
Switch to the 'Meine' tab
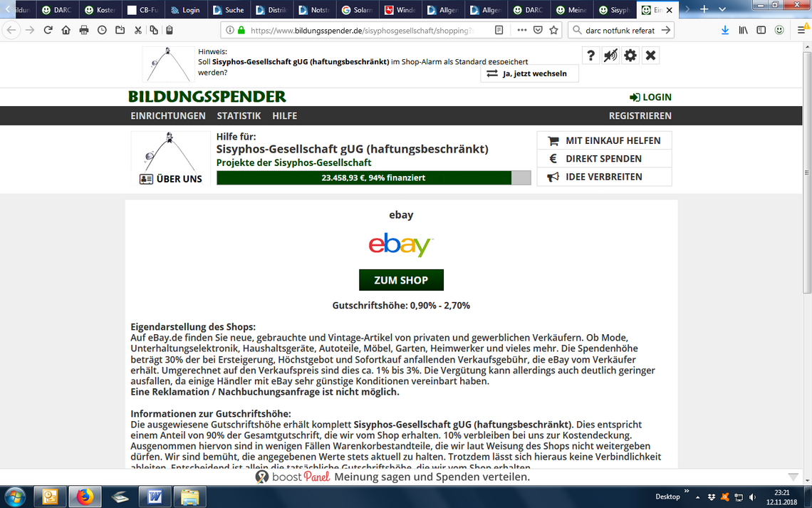[x=572, y=10]
